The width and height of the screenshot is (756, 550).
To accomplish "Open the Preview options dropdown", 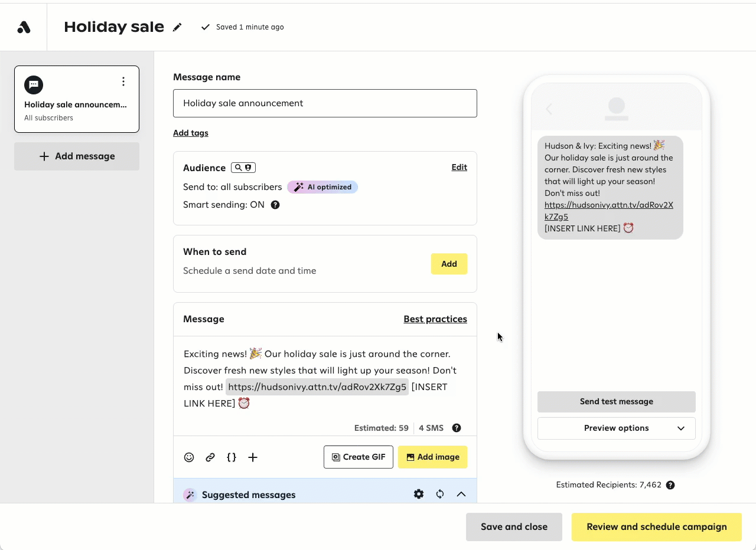I will point(616,428).
